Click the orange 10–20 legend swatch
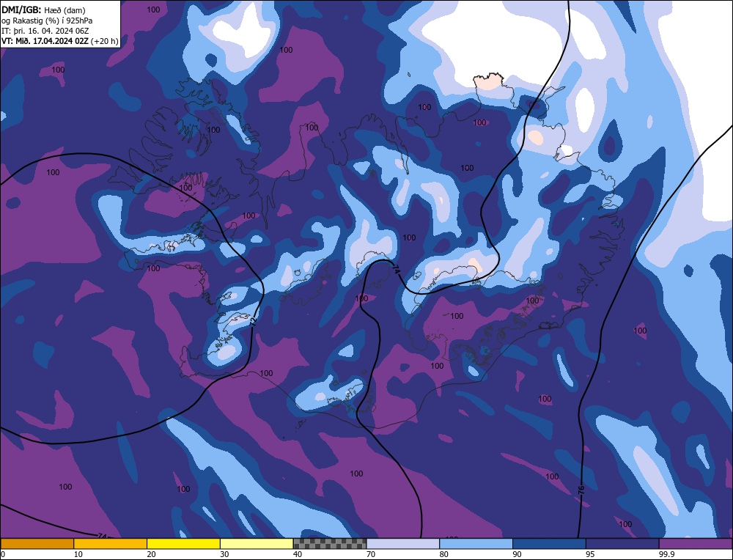733x560 pixels. (x=111, y=544)
